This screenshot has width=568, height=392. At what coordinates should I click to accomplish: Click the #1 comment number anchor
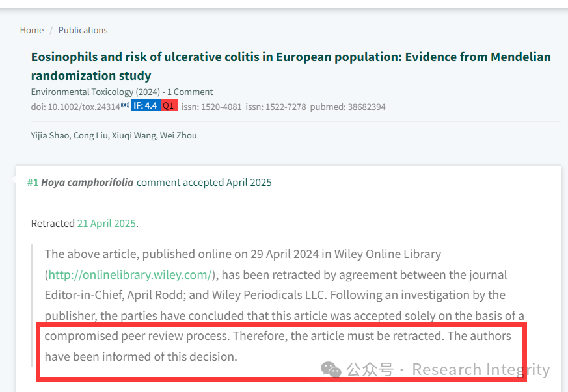[33, 183]
